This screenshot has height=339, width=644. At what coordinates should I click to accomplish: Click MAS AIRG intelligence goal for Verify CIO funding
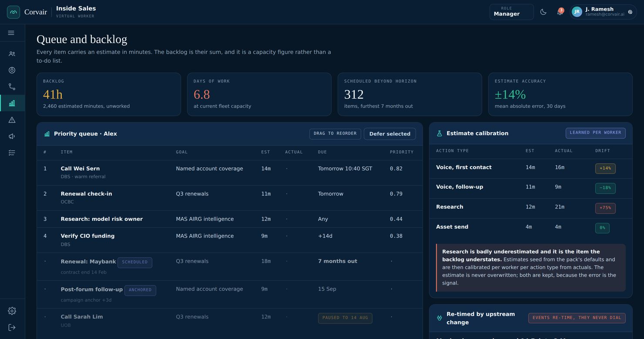tap(205, 236)
